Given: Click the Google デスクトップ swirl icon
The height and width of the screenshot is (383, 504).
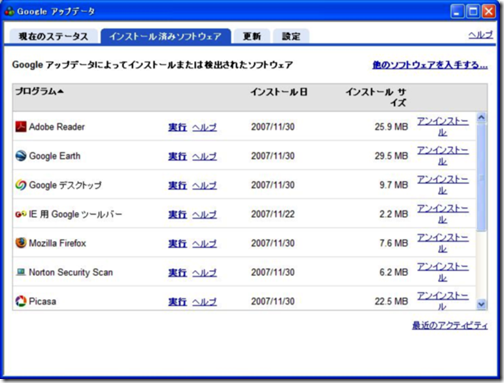Looking at the screenshot, I should [x=21, y=185].
